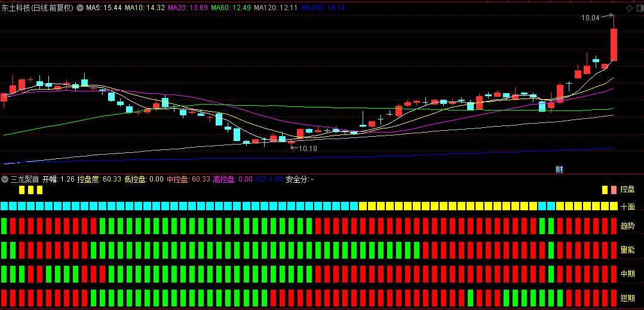This screenshot has height=310, width=644.
Task: Click the 开幅: 1.26 value
Action: tap(59, 179)
